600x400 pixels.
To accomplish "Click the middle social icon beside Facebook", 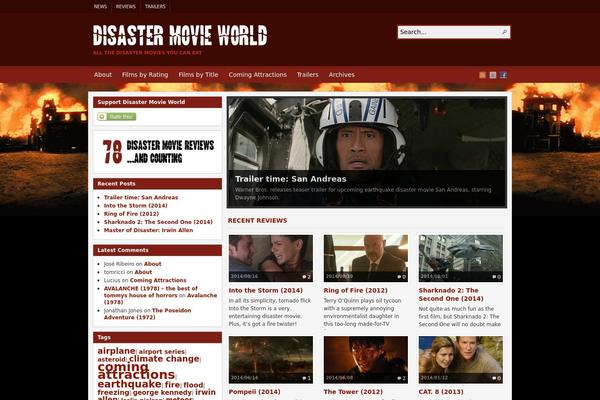I will point(493,75).
